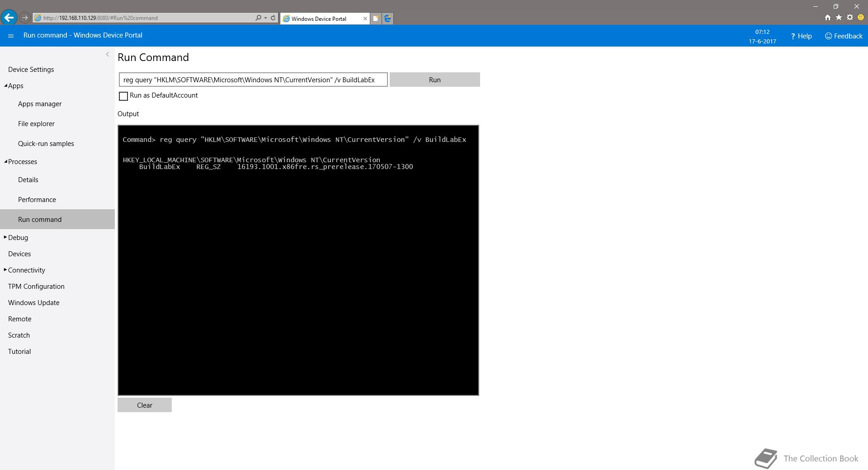
Task: Open a new browser tab
Action: (x=376, y=19)
